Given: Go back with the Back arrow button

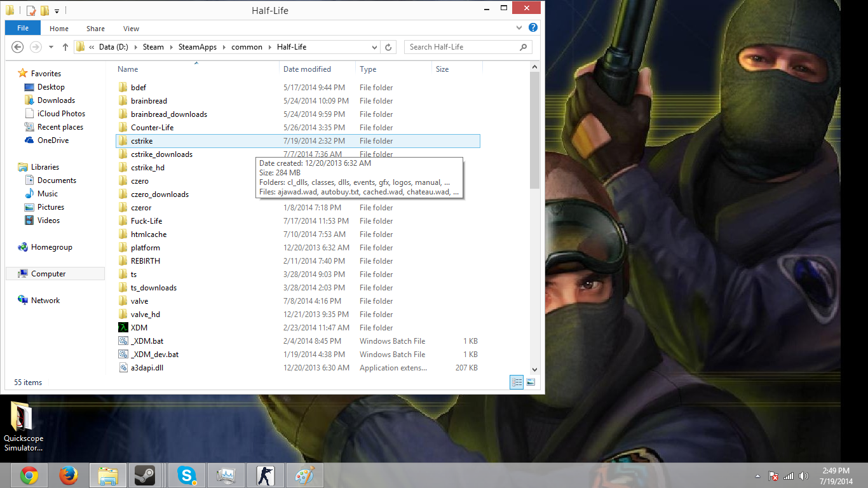Looking at the screenshot, I should pyautogui.click(x=18, y=47).
